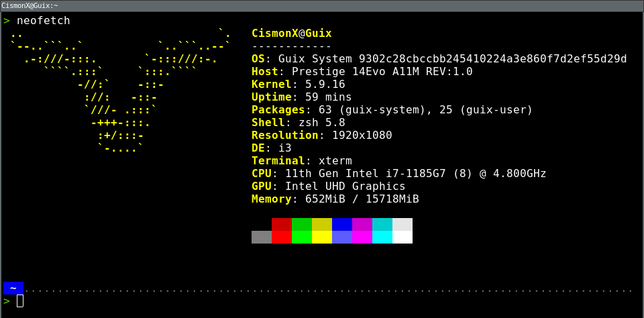The image size is (644, 318).
Task: Click the Packages count line
Action: (x=392, y=110)
